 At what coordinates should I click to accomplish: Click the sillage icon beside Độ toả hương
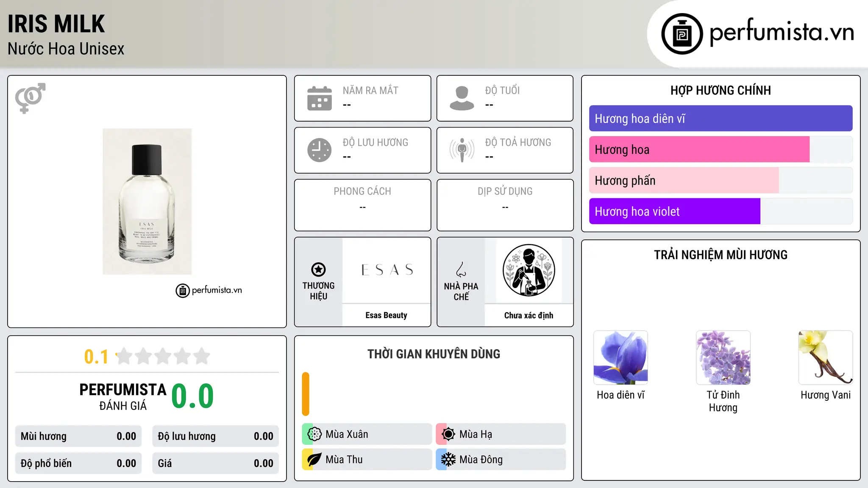click(x=462, y=150)
